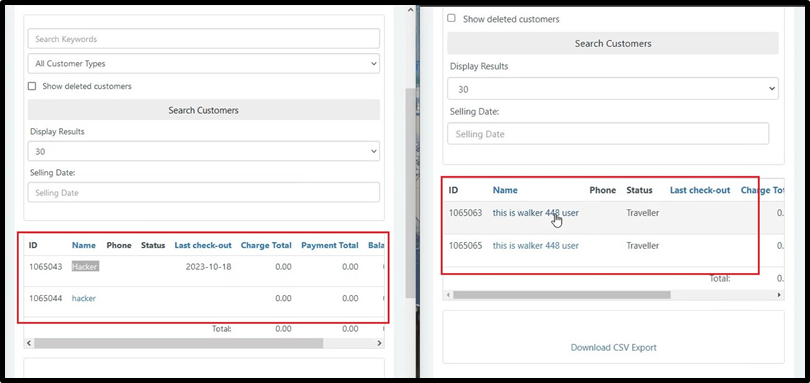Screen dimensions: 810x383
Task: Open walker 448 user ID 1065065
Action: [x=536, y=246]
